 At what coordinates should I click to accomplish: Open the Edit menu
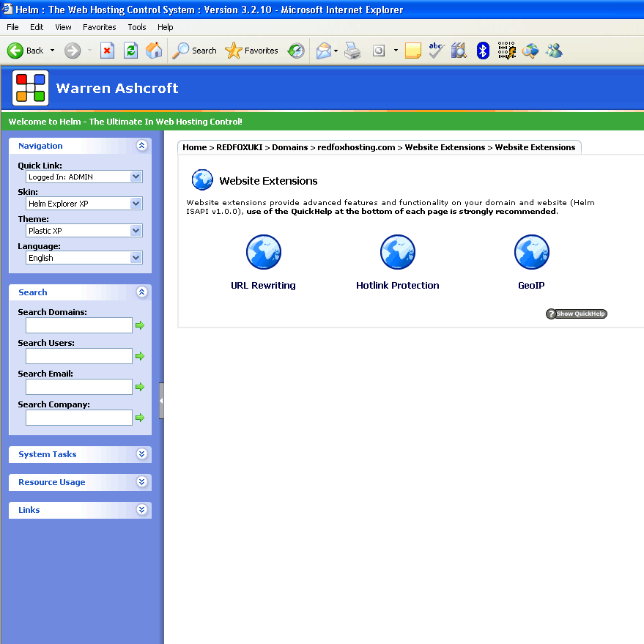click(x=37, y=27)
